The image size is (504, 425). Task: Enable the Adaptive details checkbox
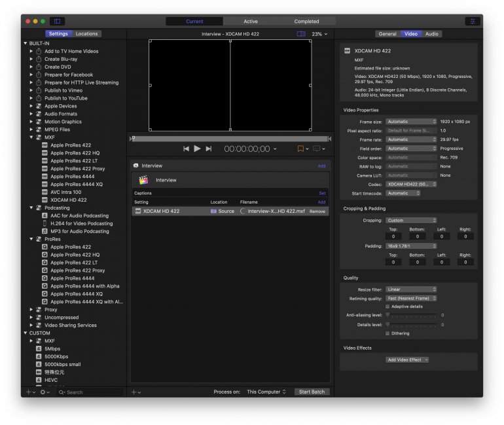coord(387,306)
